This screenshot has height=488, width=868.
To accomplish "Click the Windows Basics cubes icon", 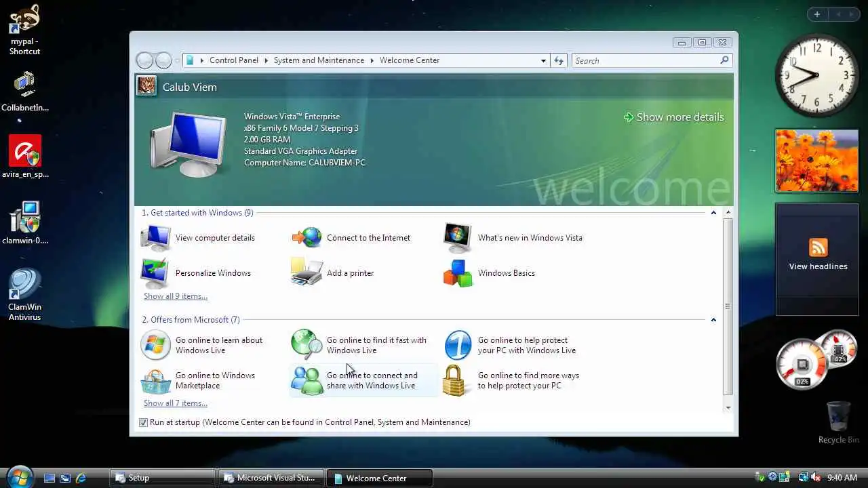I will point(458,273).
